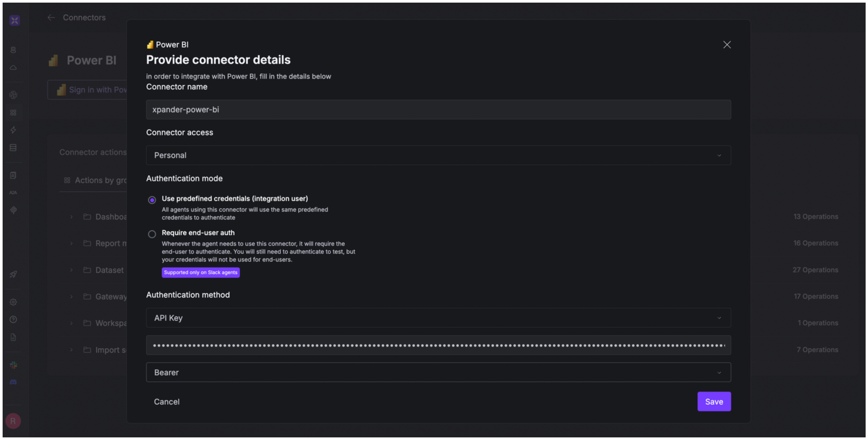Open the Discord icon in sidebar
868x440 pixels.
coord(13,382)
